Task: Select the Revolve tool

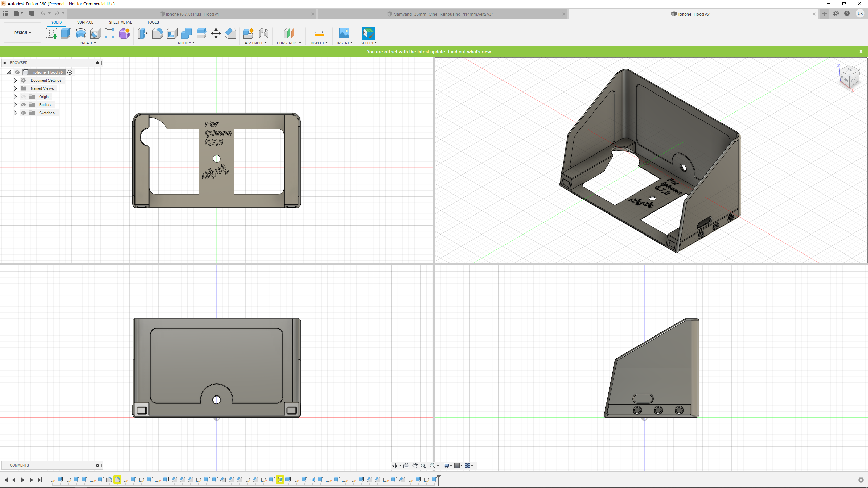Action: pos(81,33)
